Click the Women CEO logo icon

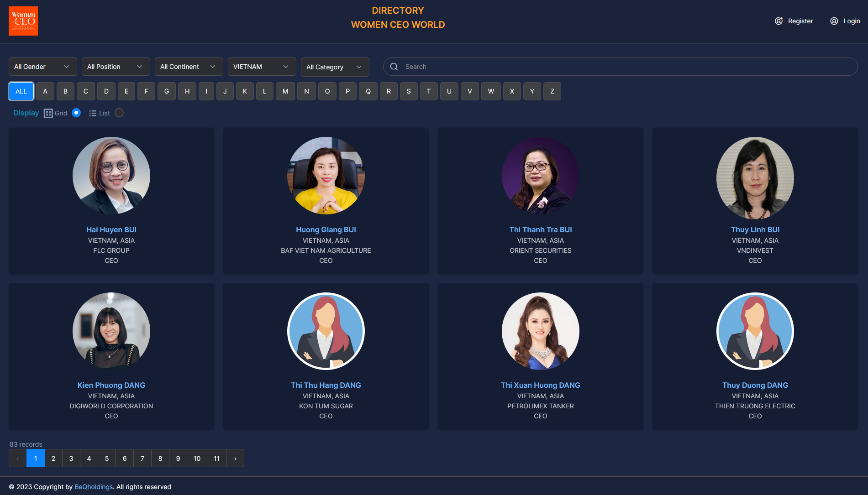click(x=23, y=21)
